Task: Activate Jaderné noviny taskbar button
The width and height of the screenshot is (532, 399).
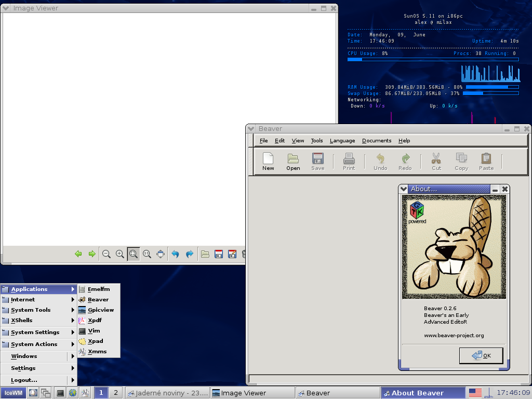Action: (x=168, y=393)
